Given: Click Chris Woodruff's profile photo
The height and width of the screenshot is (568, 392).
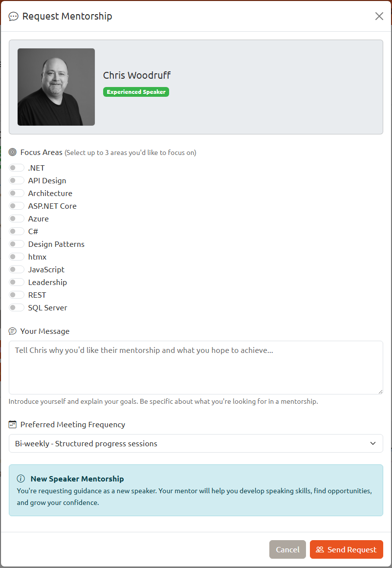Looking at the screenshot, I should point(56,87).
